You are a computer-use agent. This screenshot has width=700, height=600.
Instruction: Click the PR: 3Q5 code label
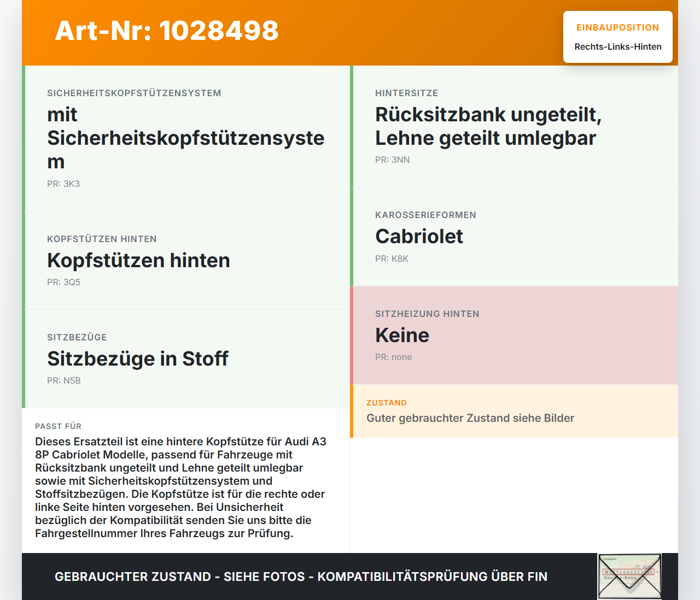(63, 282)
